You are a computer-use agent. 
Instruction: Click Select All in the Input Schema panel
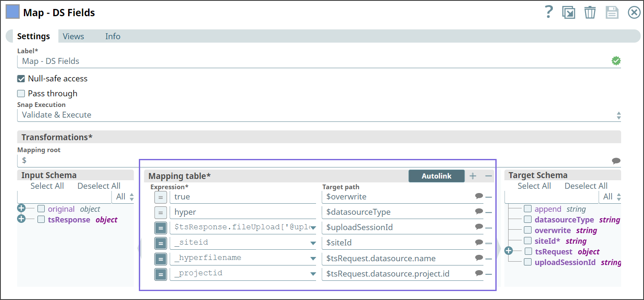[47, 186]
